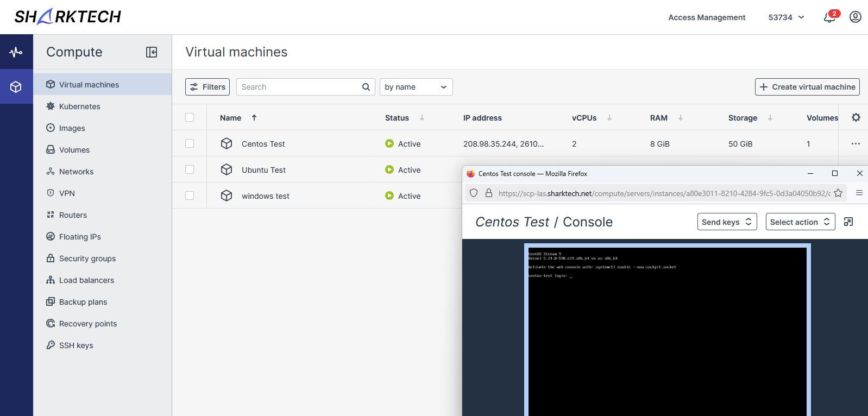Open Security groups section
This screenshot has width=868, height=416.
(x=87, y=259)
